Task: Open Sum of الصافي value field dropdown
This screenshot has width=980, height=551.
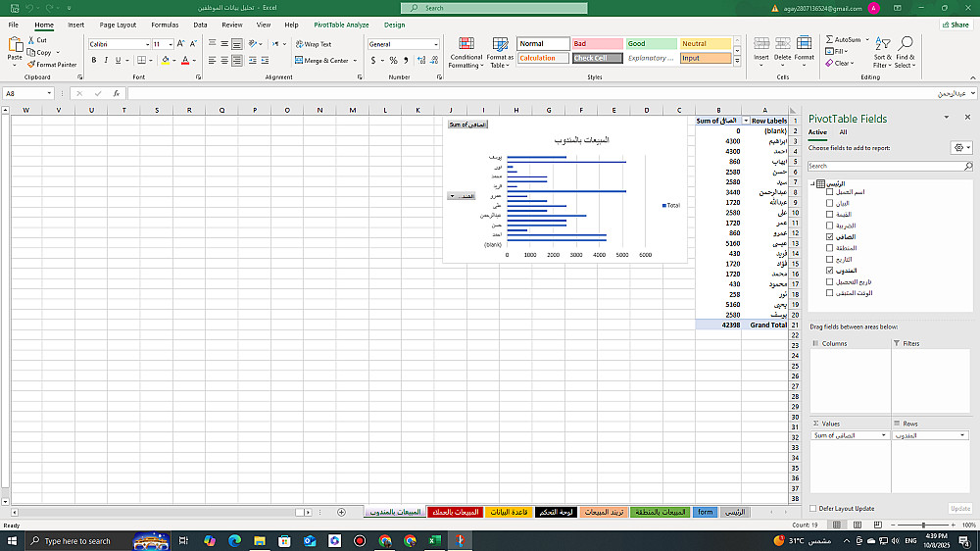Action: click(884, 435)
